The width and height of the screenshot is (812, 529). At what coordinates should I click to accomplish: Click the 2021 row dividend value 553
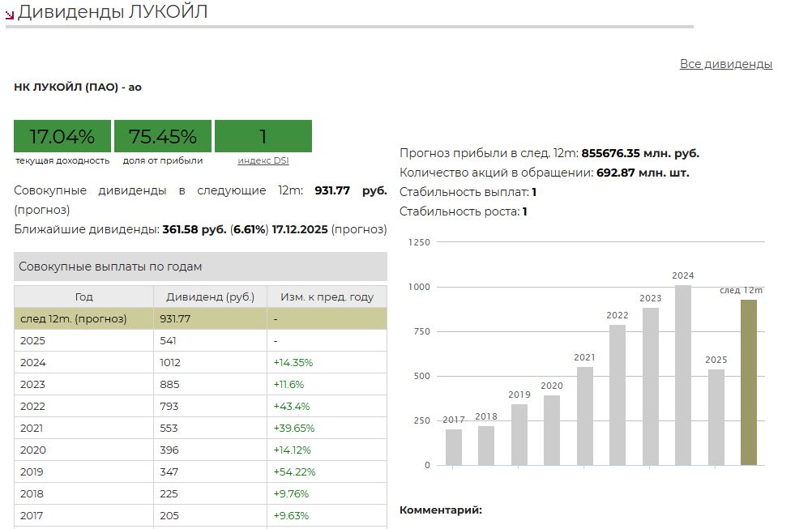(x=169, y=429)
